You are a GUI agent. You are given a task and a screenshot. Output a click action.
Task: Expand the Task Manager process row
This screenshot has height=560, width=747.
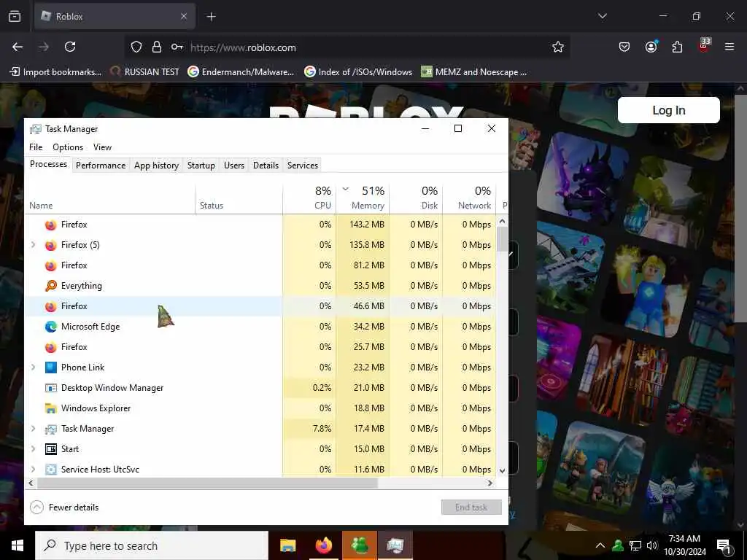coord(33,429)
